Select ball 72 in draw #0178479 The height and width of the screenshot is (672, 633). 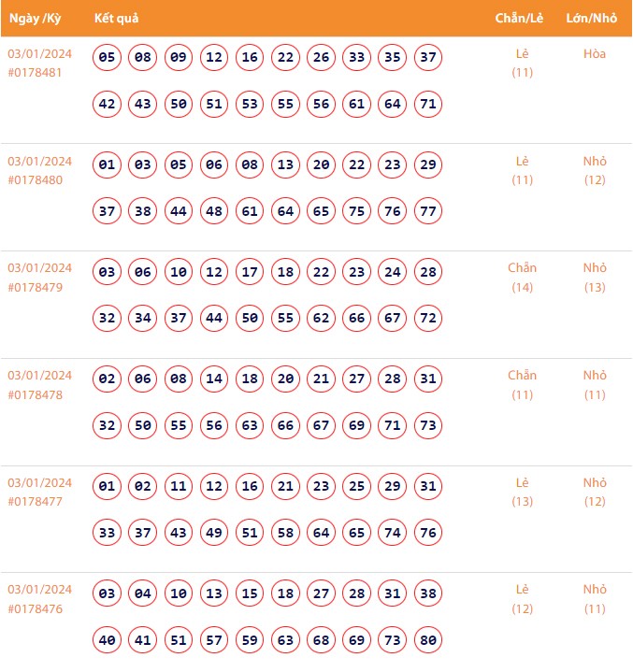click(x=428, y=318)
